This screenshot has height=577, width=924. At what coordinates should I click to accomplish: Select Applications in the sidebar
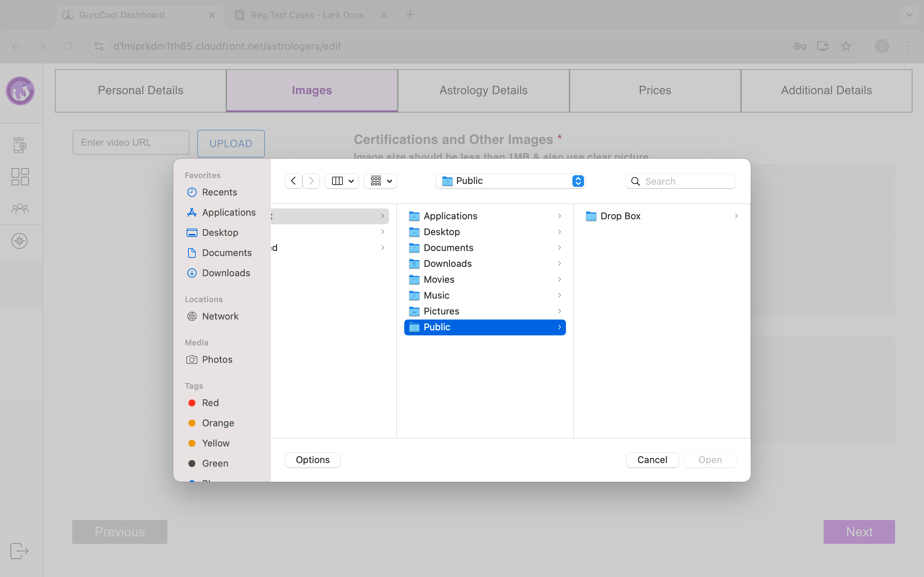tap(228, 212)
